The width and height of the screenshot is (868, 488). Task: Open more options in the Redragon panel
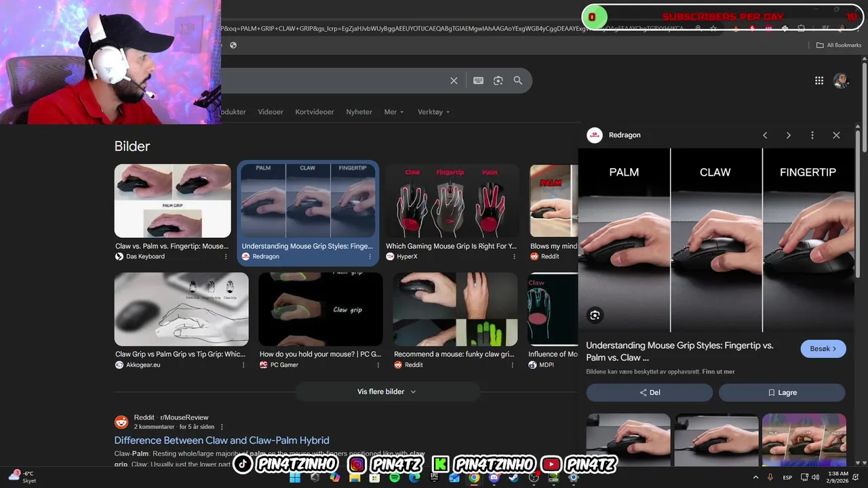[812, 136]
